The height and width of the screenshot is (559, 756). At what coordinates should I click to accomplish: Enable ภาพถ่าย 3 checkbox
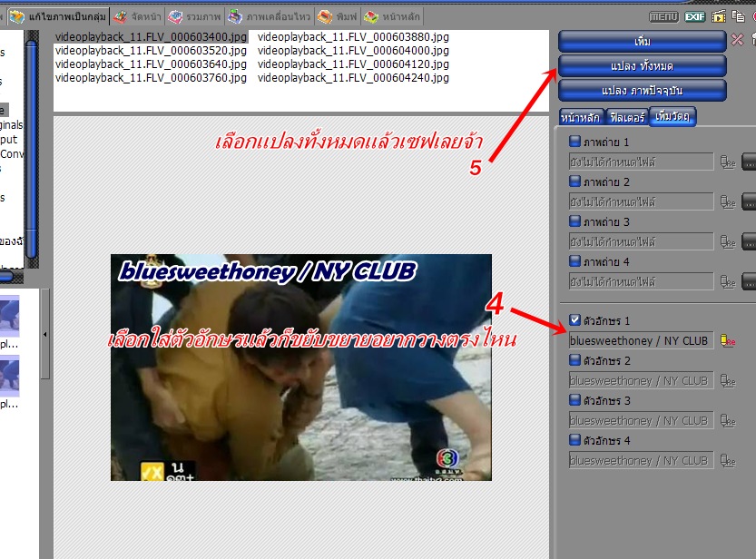[x=574, y=221]
